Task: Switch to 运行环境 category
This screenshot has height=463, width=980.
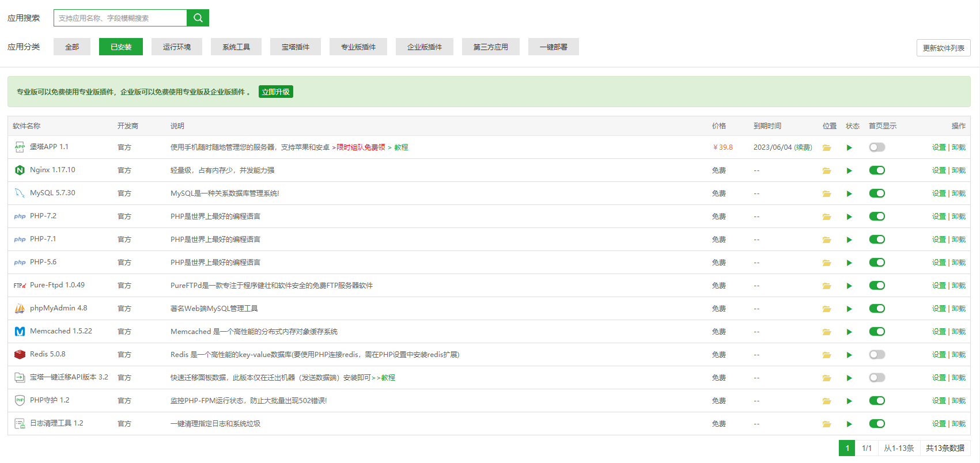Action: click(x=177, y=47)
